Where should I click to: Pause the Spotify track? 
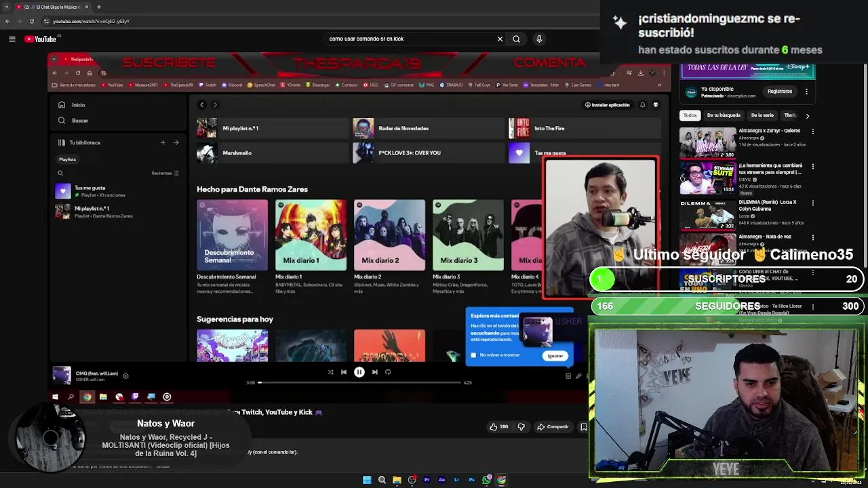coord(359,372)
